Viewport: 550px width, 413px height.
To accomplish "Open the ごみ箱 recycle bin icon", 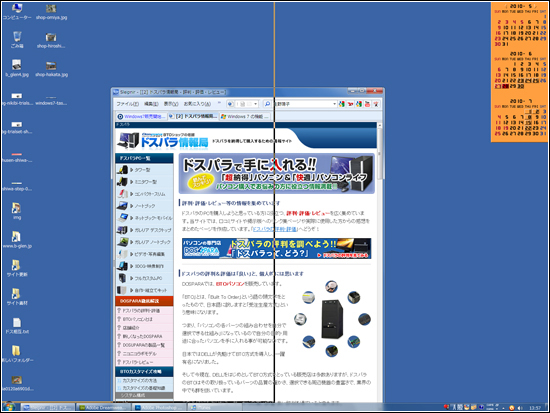I will coord(17,39).
